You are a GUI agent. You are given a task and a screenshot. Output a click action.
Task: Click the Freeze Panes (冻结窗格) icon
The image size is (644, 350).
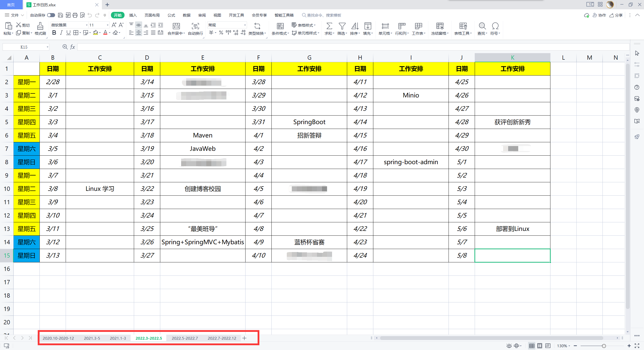440,26
